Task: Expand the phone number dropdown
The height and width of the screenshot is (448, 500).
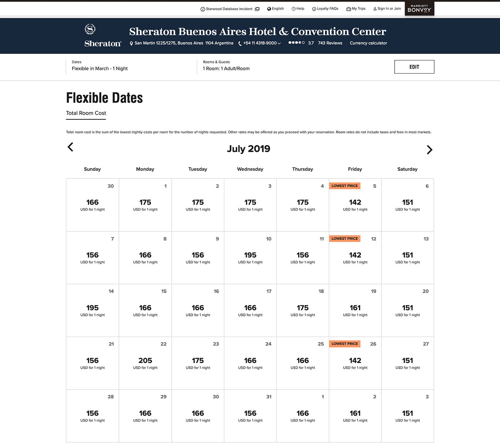Action: pyautogui.click(x=279, y=43)
